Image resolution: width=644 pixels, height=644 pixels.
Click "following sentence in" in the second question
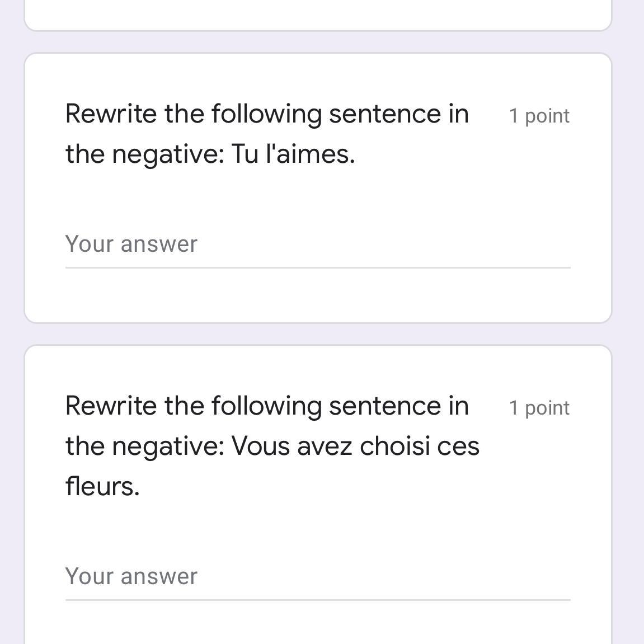pyautogui.click(x=340, y=406)
